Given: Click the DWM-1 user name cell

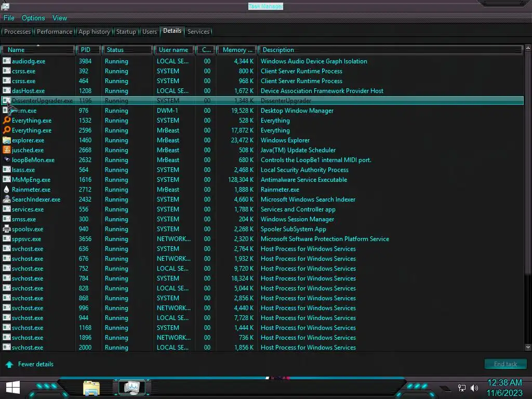Looking at the screenshot, I should (167, 111).
